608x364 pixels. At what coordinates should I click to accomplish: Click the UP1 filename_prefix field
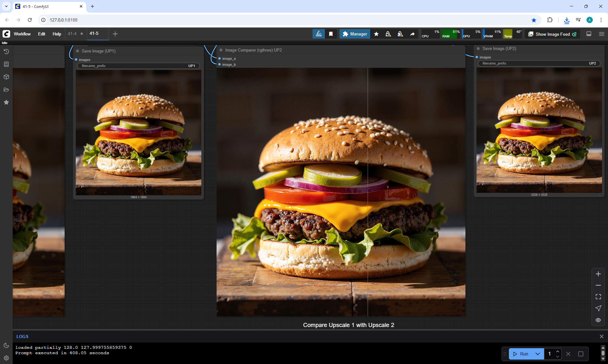[138, 66]
